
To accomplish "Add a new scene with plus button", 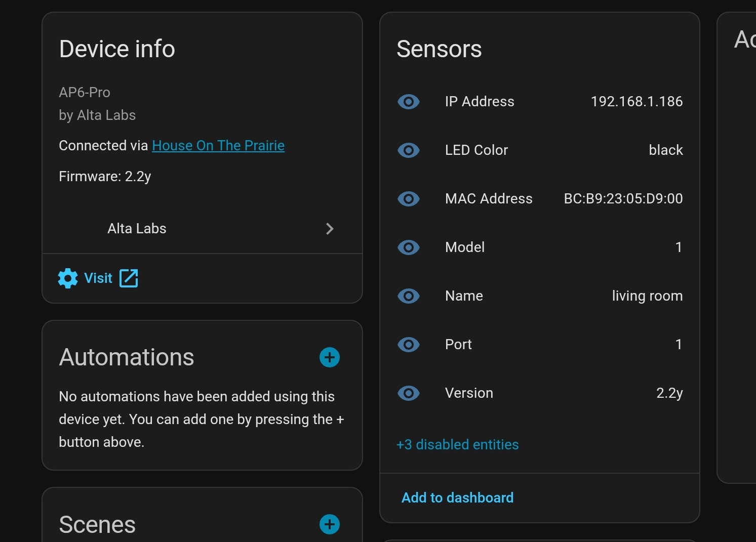I will pyautogui.click(x=329, y=524).
